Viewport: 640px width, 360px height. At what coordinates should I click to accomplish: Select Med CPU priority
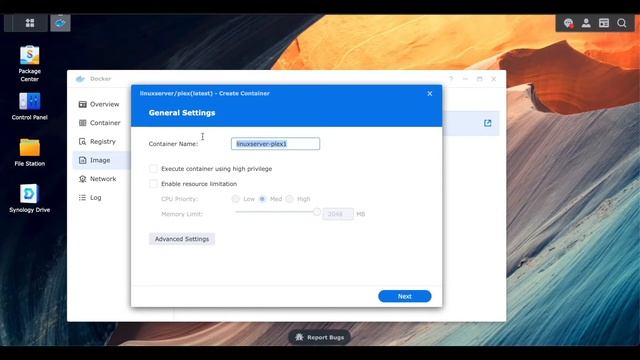point(262,199)
